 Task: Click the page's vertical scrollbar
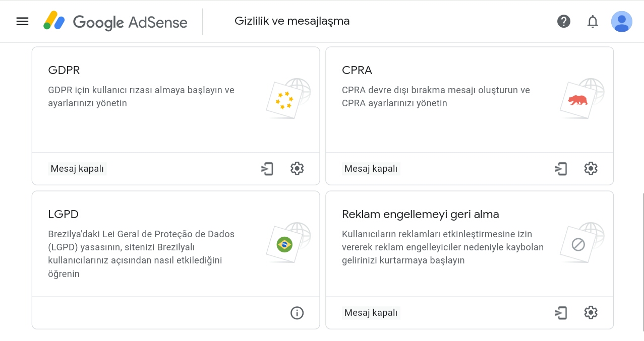[642, 262]
